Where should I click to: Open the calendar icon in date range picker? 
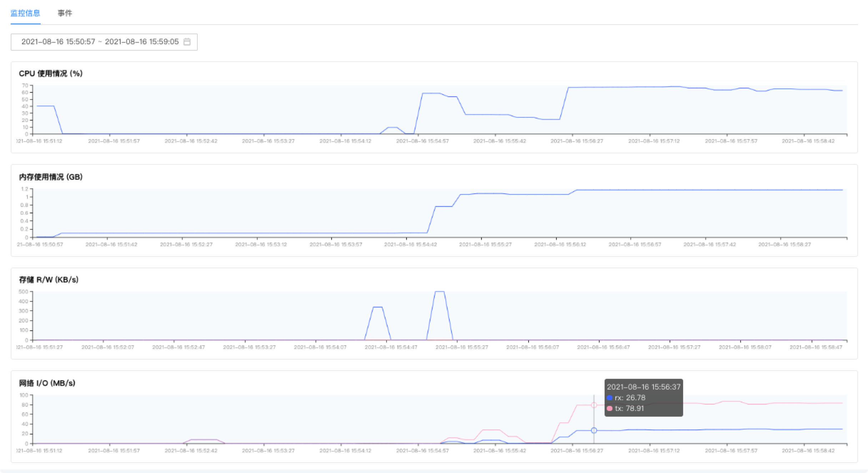[x=187, y=42]
